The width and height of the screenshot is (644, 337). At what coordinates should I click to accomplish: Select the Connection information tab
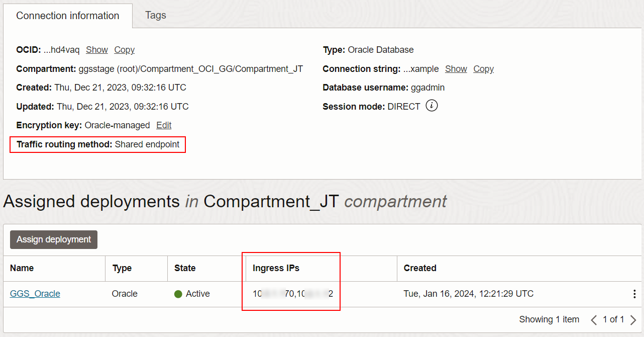[x=67, y=15]
